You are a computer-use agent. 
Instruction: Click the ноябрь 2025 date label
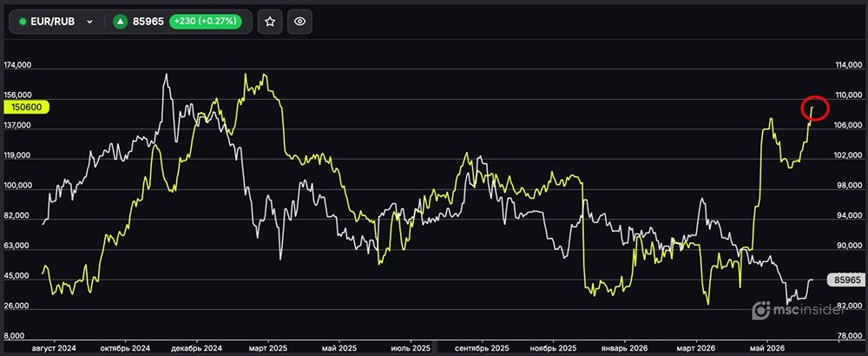(x=554, y=349)
